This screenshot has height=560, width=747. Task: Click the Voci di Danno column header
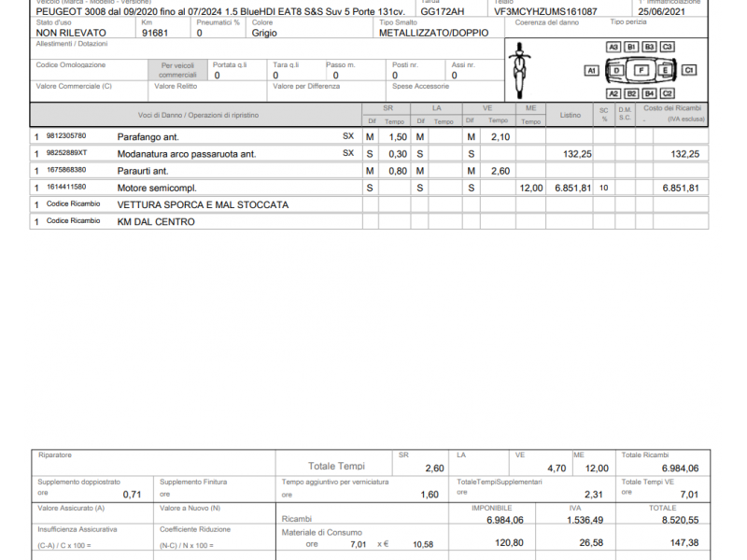(198, 115)
